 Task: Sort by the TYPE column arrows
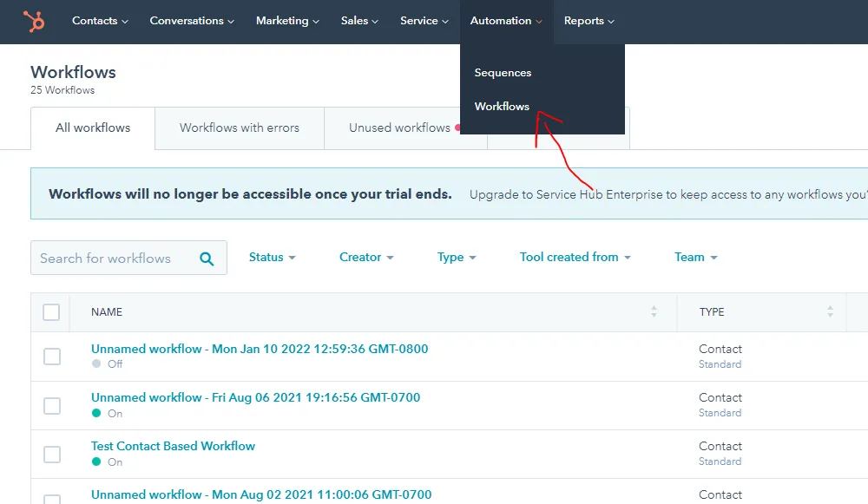pyautogui.click(x=830, y=311)
